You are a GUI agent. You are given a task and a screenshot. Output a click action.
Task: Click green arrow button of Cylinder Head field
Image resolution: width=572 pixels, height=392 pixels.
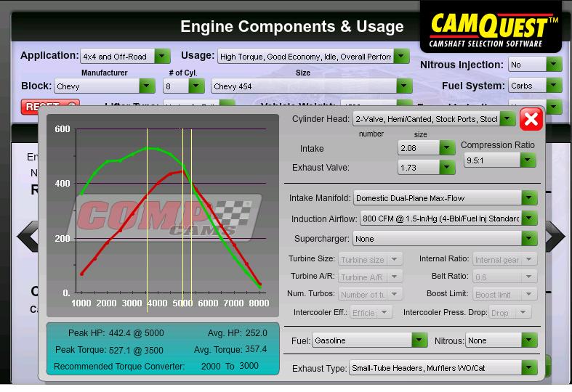coord(507,119)
